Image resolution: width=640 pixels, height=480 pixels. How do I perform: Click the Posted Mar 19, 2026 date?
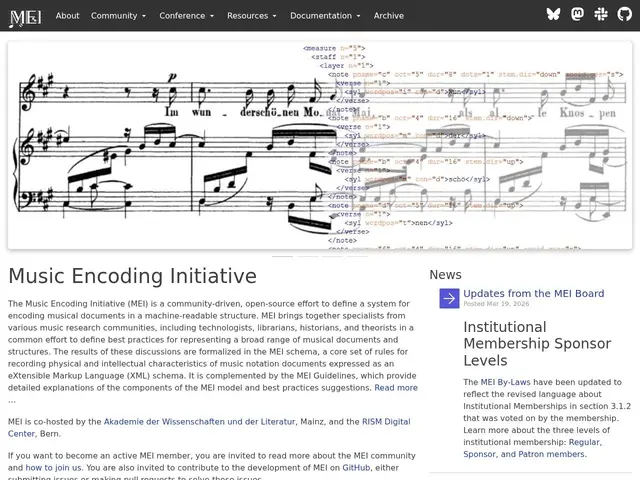click(x=496, y=304)
